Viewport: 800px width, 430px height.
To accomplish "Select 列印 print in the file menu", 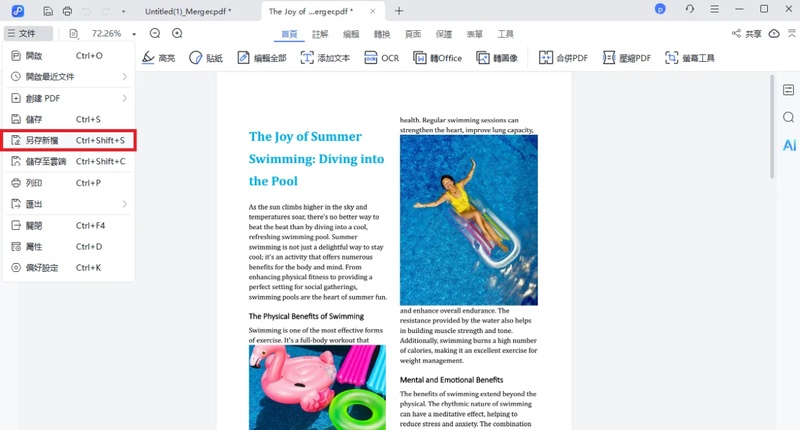I will [x=68, y=183].
